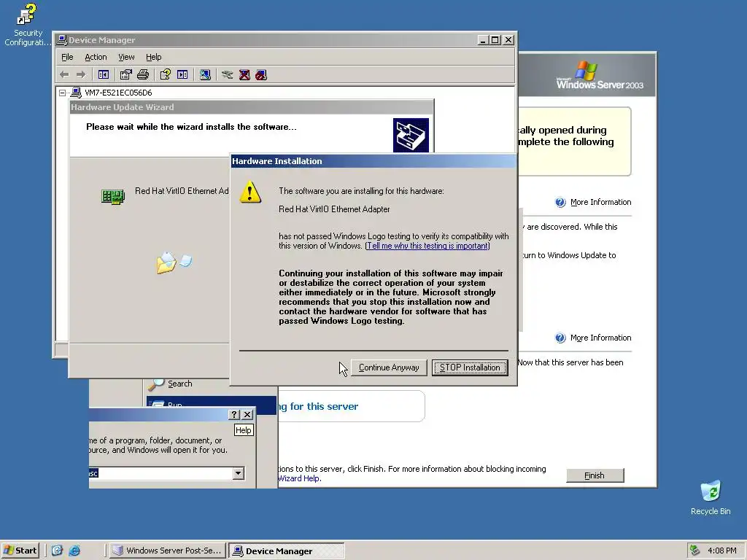747x560 pixels.
Task: Toggle the Show/Hide Console Tree toolbar icon
Action: tap(104, 75)
